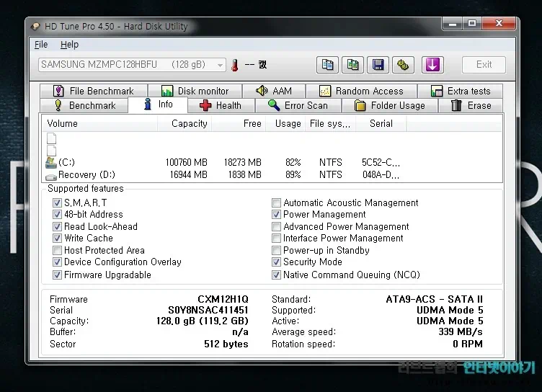Image resolution: width=542 pixels, height=392 pixels.
Task: Toggle the Device Configuration Overlay checkbox
Action: click(58, 262)
